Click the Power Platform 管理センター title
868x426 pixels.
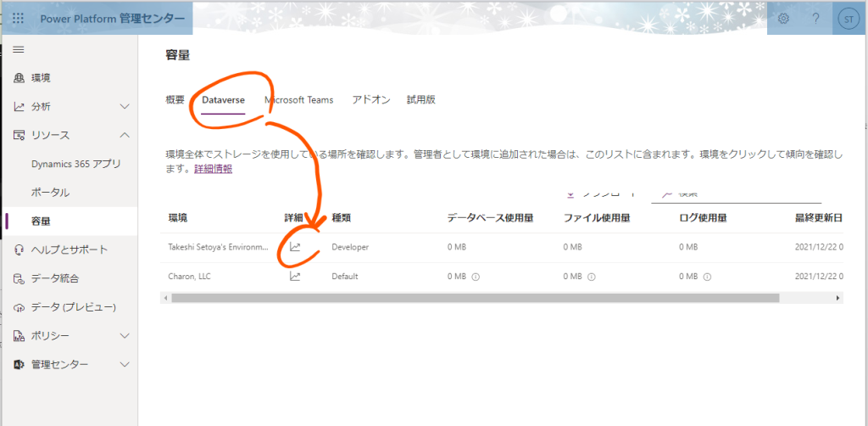click(x=113, y=19)
